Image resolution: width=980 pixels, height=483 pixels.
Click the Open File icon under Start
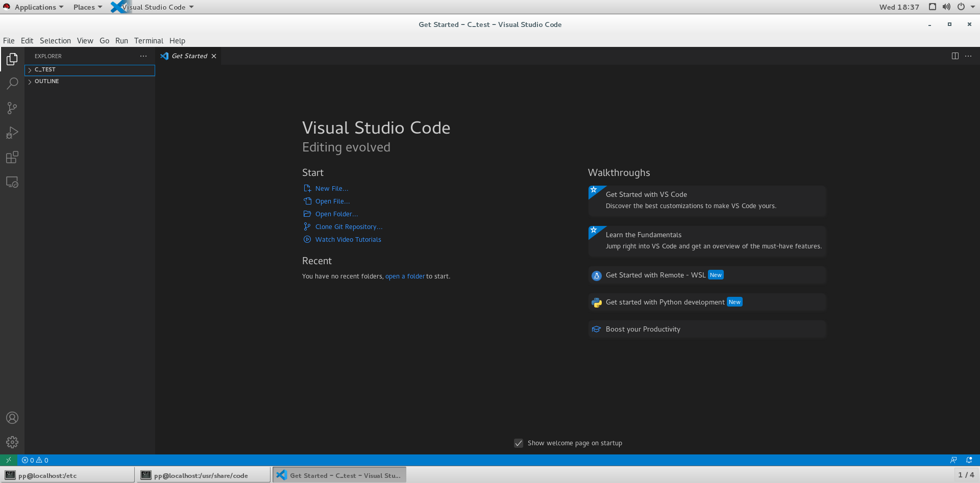307,201
